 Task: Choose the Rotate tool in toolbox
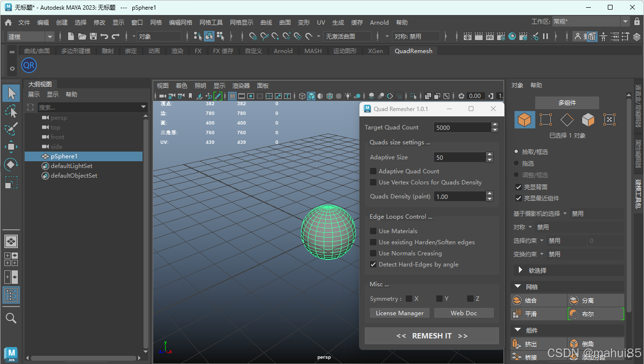pyautogui.click(x=11, y=165)
